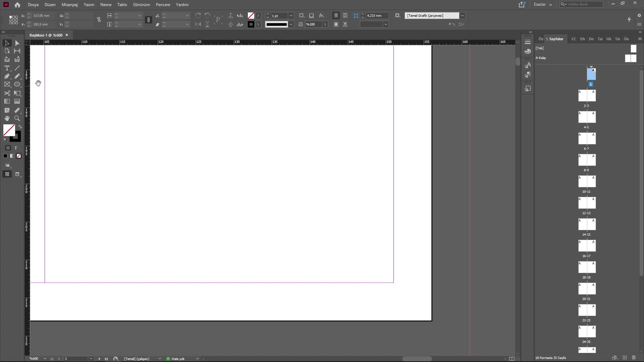Toggle text wrap around bounding box
The image size is (644, 362).
pos(345,15)
